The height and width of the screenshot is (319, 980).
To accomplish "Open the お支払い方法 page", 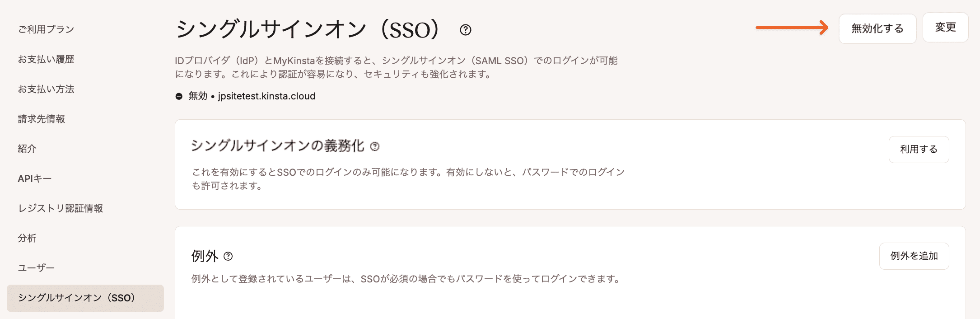I will pos(47,89).
